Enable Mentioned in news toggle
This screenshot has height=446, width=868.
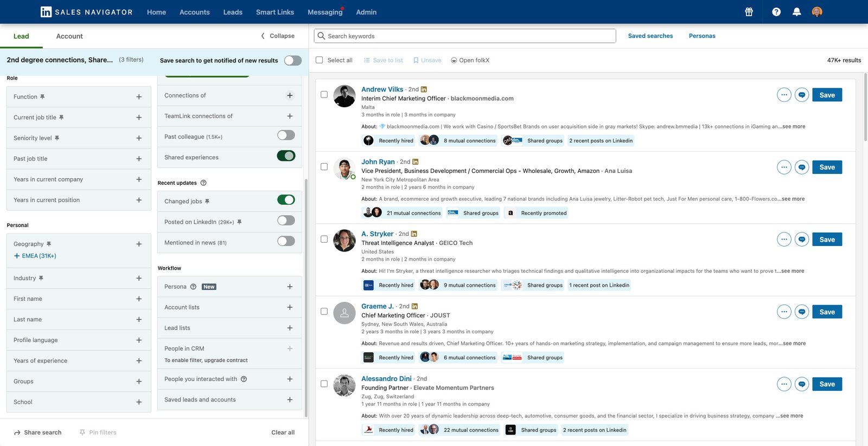pyautogui.click(x=286, y=241)
